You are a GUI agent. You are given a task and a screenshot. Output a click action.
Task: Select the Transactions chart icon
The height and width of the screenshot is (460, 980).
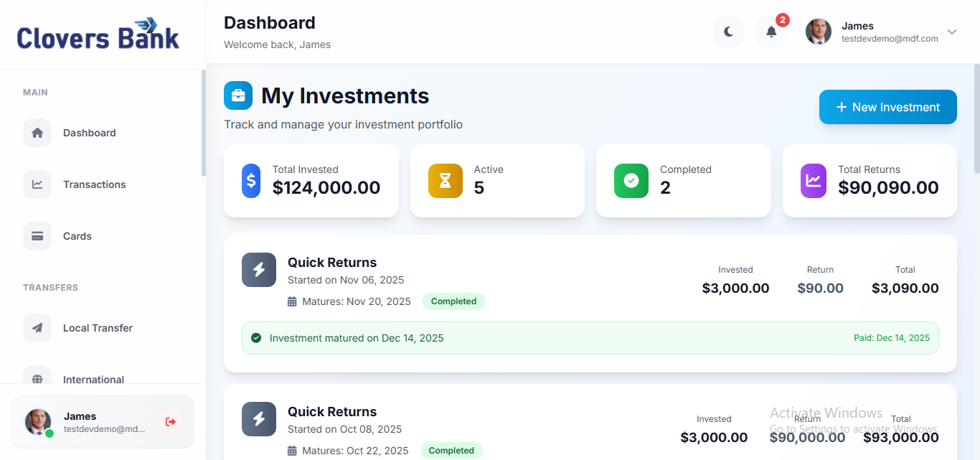coord(37,184)
